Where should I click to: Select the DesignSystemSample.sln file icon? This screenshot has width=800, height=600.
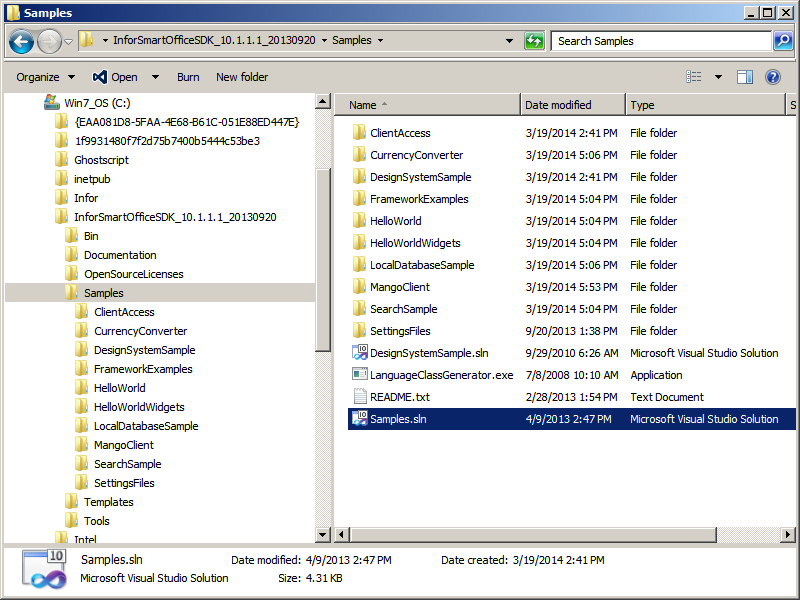[360, 353]
